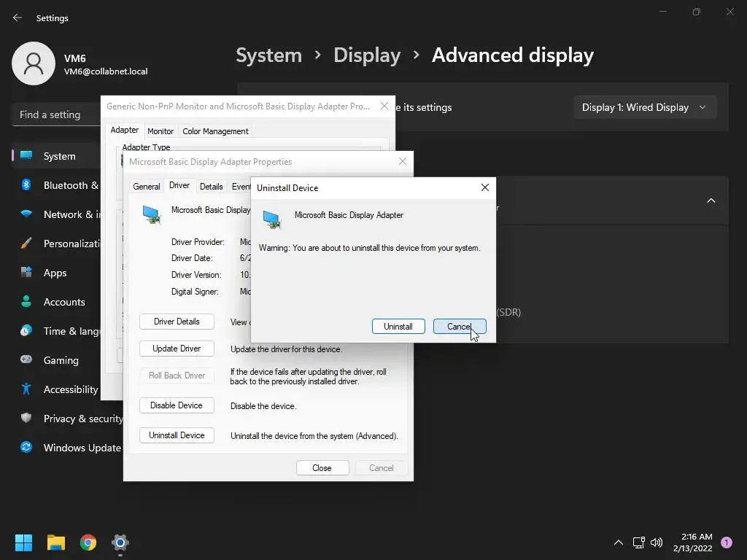Click the adapter icon in Driver tab properties
Screen dimensions: 747x560
152,215
